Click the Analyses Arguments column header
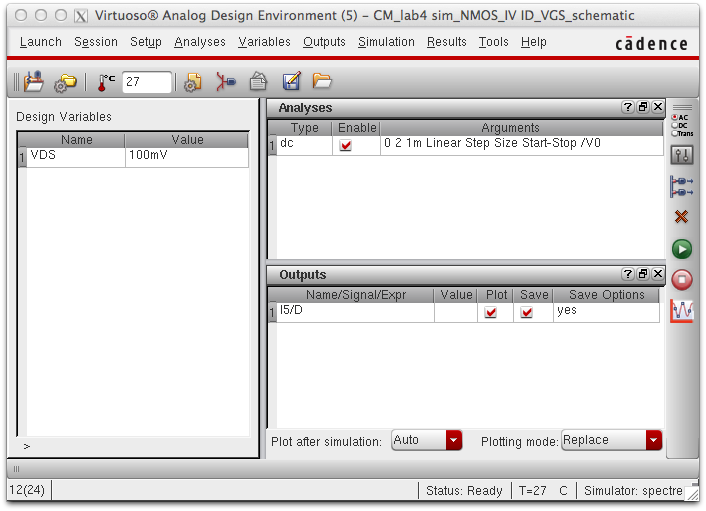 pyautogui.click(x=521, y=128)
